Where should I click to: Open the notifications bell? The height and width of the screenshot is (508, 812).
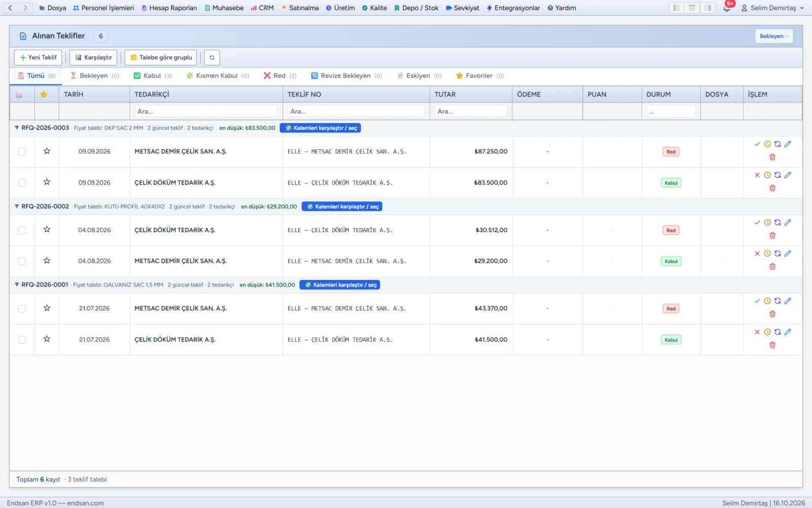tap(727, 8)
